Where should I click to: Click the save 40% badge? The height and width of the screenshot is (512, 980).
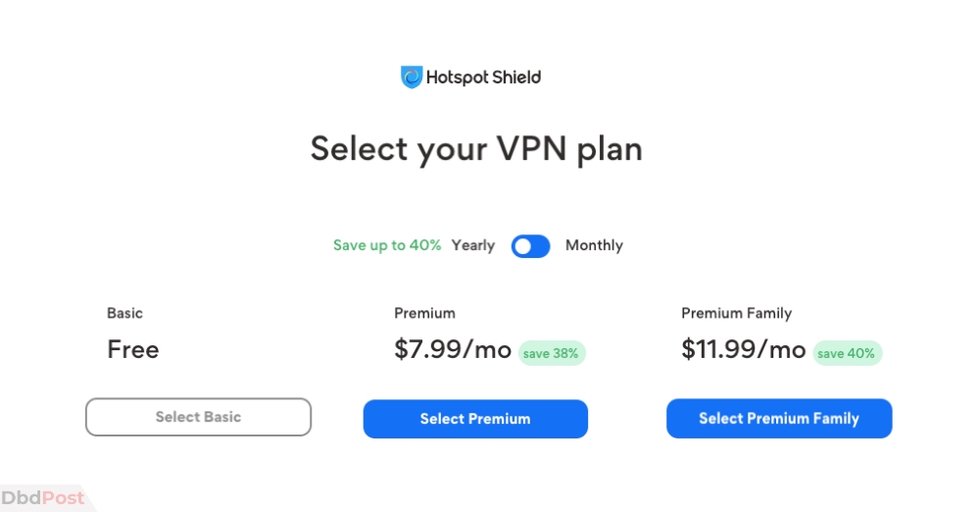(x=847, y=353)
